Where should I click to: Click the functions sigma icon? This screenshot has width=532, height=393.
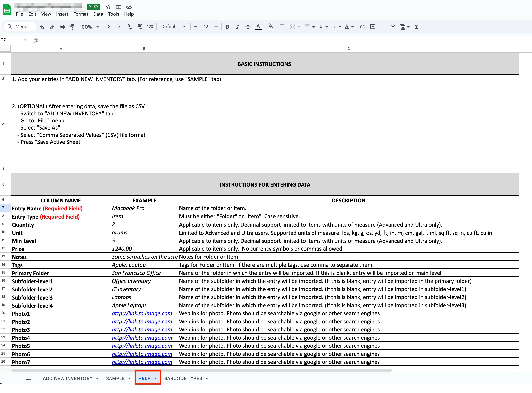click(416, 27)
